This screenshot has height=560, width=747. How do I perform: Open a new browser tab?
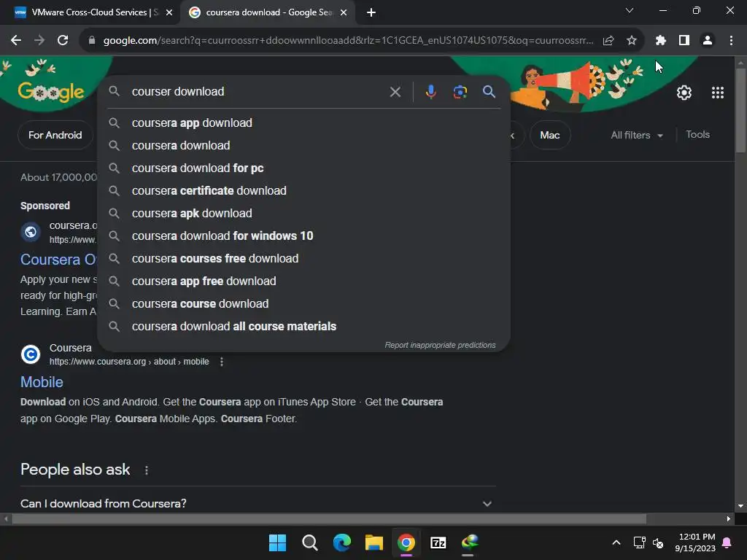[371, 13]
